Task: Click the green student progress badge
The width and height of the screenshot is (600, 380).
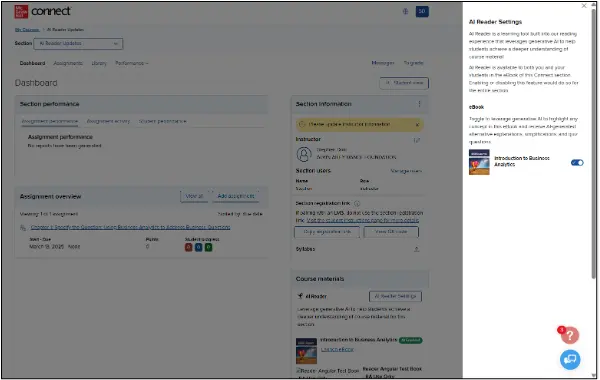Action: (x=209, y=247)
